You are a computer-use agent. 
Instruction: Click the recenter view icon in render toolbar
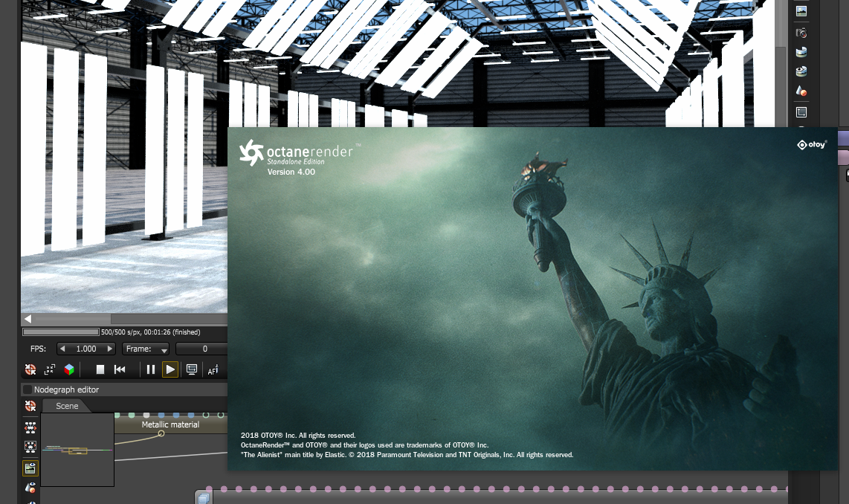30,369
